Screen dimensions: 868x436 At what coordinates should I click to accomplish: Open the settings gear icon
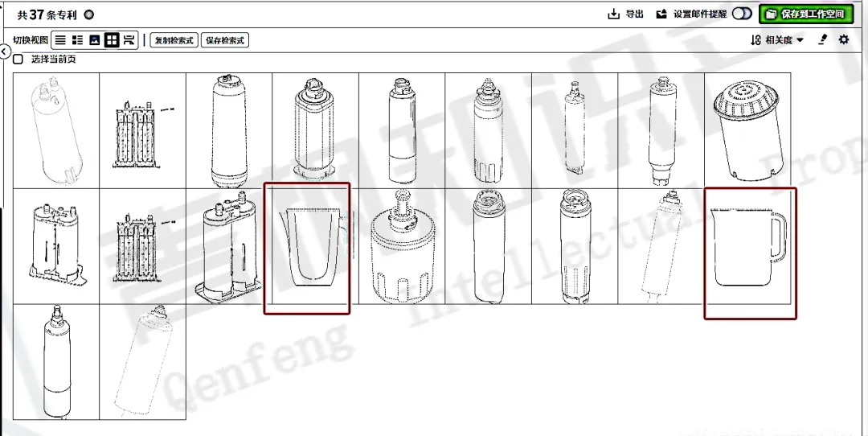click(844, 39)
